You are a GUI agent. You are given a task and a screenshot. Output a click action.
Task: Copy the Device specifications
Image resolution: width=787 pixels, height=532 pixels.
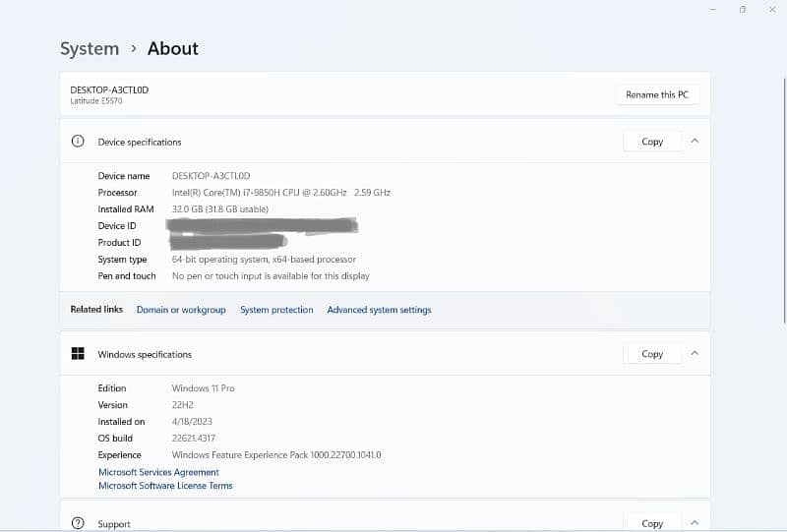click(x=652, y=142)
